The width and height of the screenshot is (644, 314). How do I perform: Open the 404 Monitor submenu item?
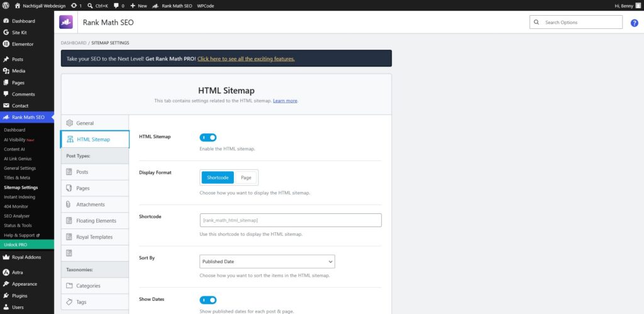tap(16, 206)
